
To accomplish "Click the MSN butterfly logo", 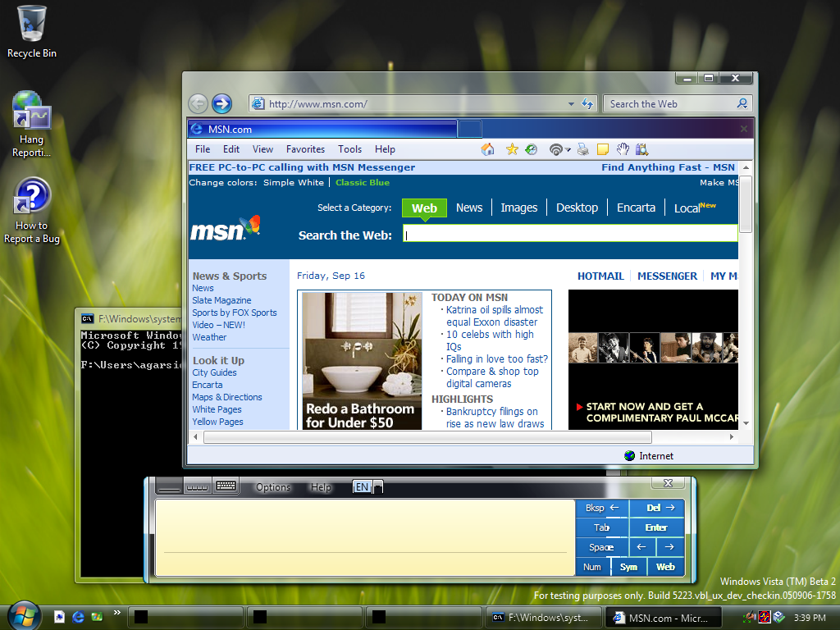I will (225, 229).
